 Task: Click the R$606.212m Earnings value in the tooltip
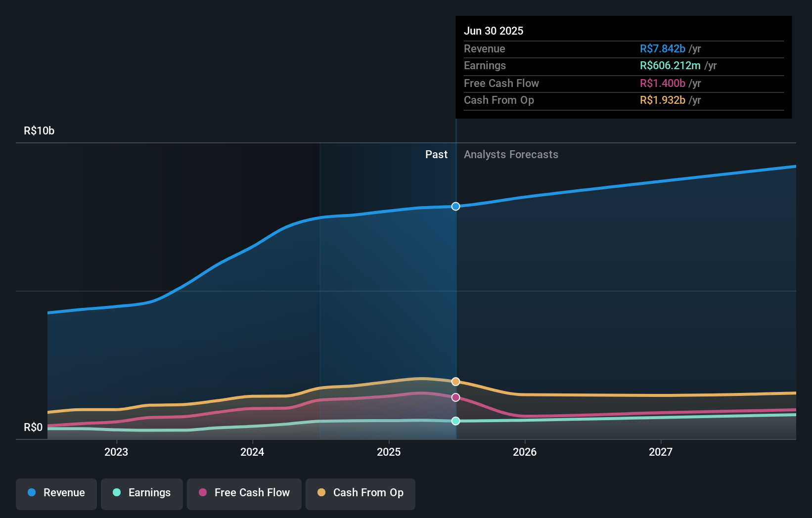pyautogui.click(x=670, y=65)
